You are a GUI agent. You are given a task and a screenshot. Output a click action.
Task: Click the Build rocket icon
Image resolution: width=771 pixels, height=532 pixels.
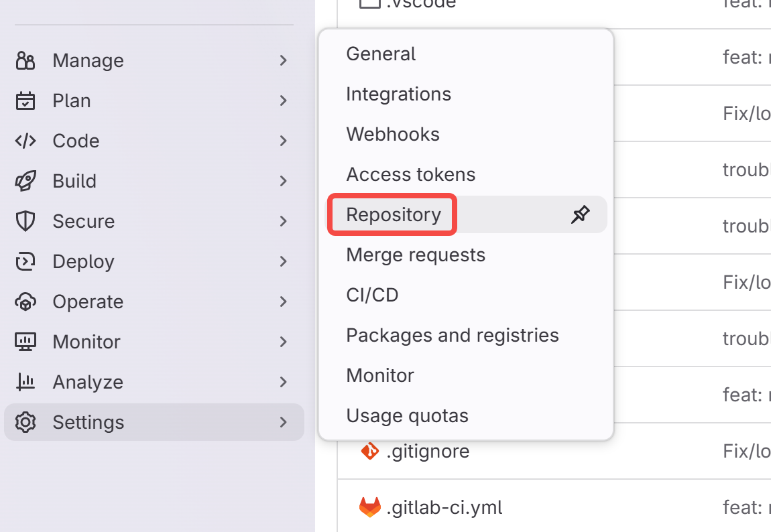25,182
